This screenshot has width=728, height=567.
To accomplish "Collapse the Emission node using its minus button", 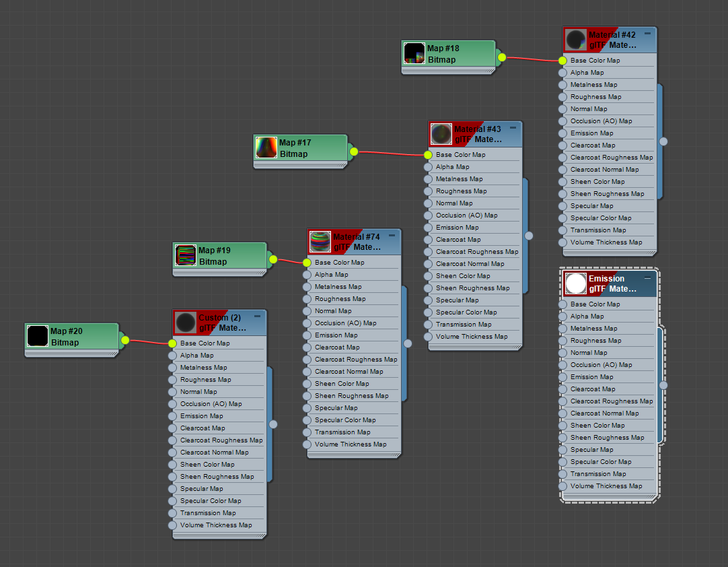I will pos(647,277).
